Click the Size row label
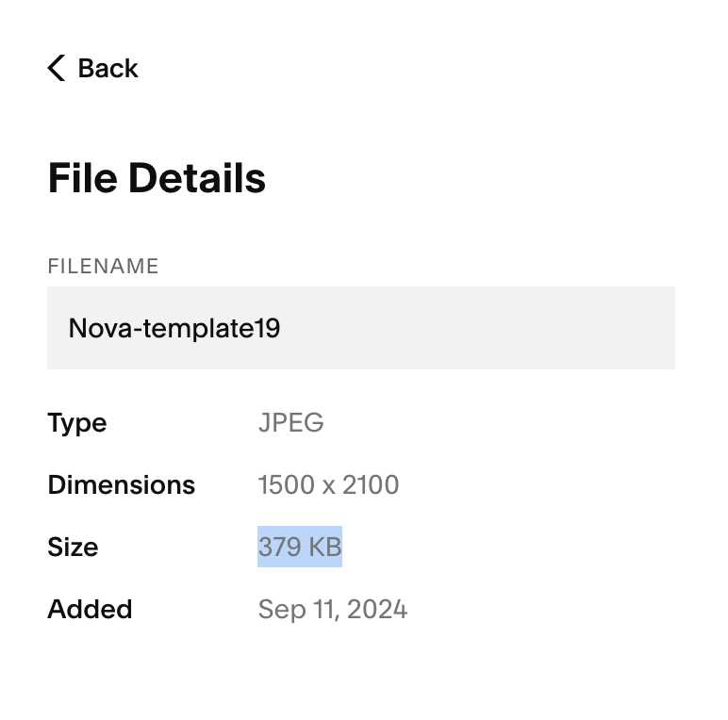The height and width of the screenshot is (720, 728). [73, 547]
